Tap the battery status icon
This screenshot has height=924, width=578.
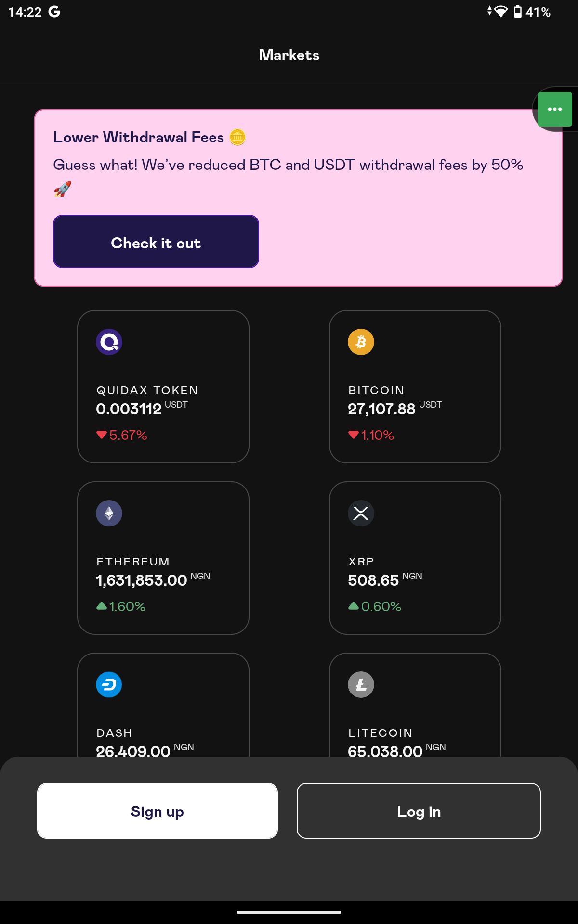518,12
